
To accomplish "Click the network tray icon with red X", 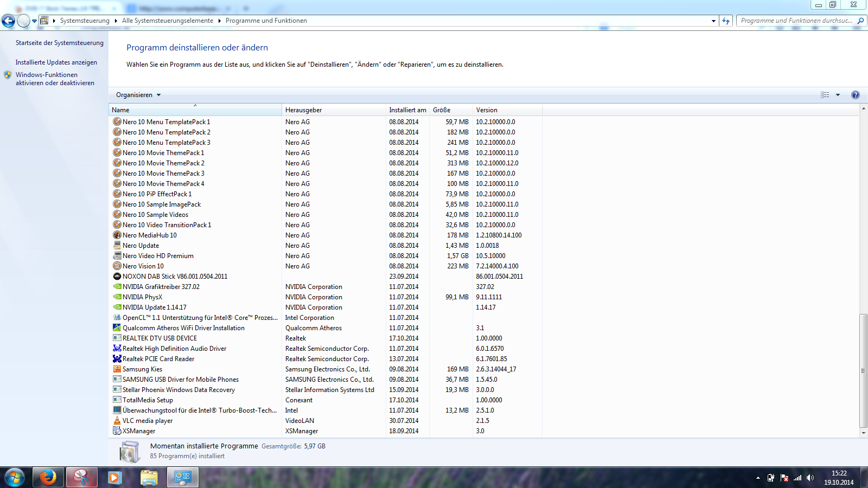I will 784,478.
